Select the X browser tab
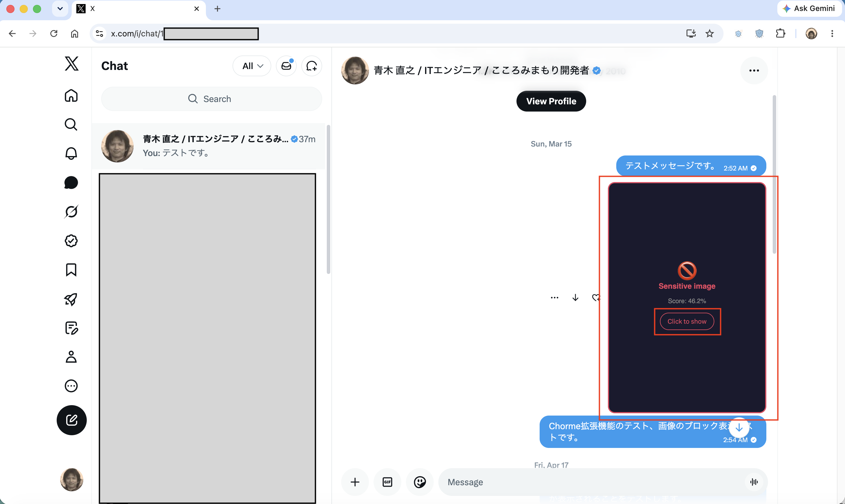Screen dimensions: 845x504 [x=139, y=9]
